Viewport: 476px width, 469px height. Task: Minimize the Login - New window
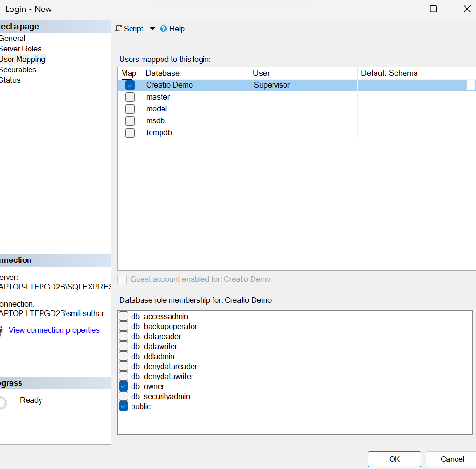[x=400, y=9]
